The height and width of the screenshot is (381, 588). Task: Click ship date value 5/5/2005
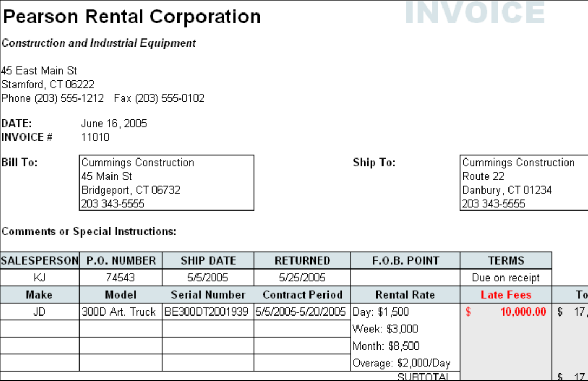click(208, 278)
